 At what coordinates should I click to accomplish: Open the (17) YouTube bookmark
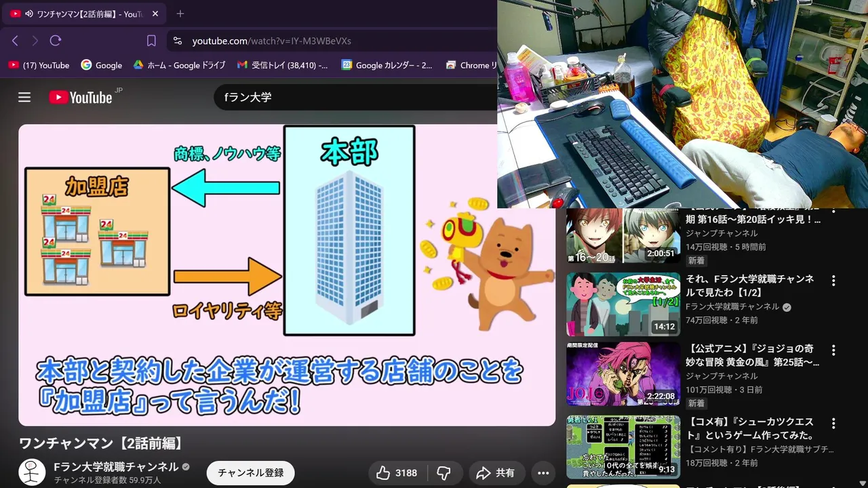click(39, 65)
